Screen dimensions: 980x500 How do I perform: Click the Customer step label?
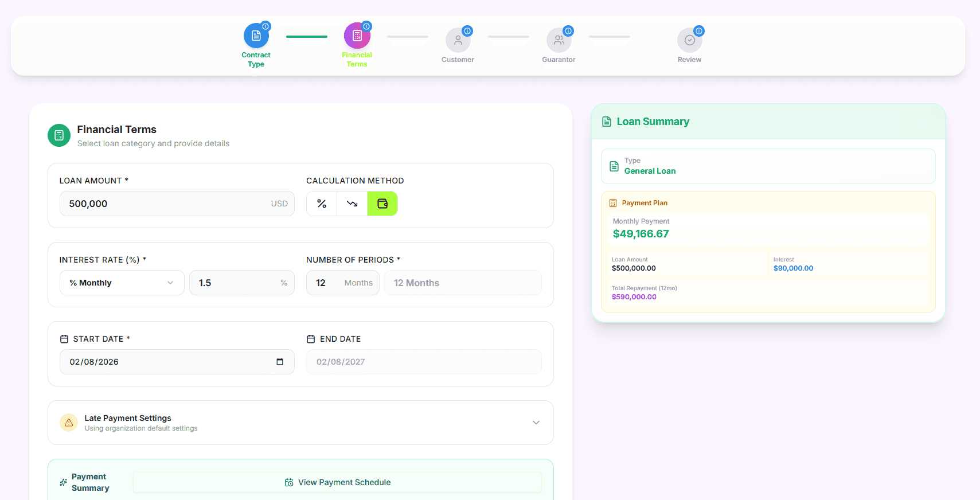pos(458,60)
